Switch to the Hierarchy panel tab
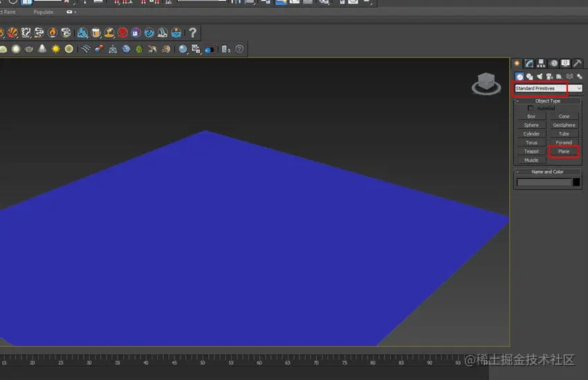The height and width of the screenshot is (380, 588). pos(541,64)
